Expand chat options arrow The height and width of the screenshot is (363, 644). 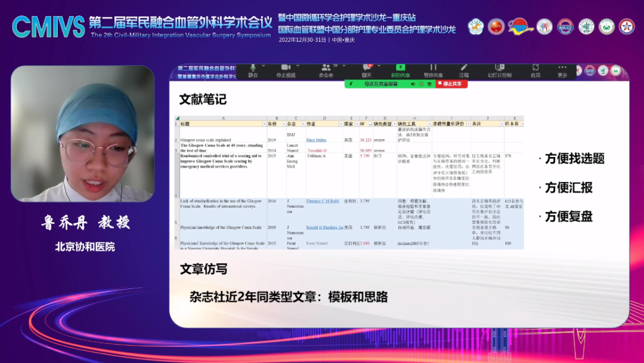pos(379,66)
